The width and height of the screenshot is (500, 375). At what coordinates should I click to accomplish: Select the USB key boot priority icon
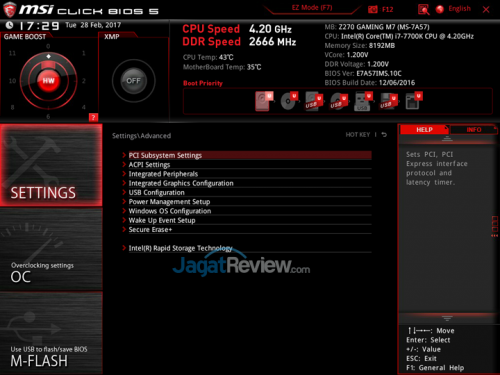[x=363, y=101]
